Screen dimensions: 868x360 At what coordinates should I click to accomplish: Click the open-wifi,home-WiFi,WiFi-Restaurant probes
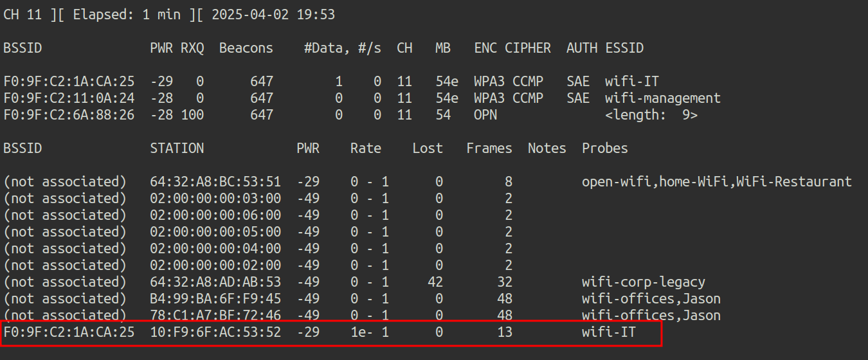[716, 182]
